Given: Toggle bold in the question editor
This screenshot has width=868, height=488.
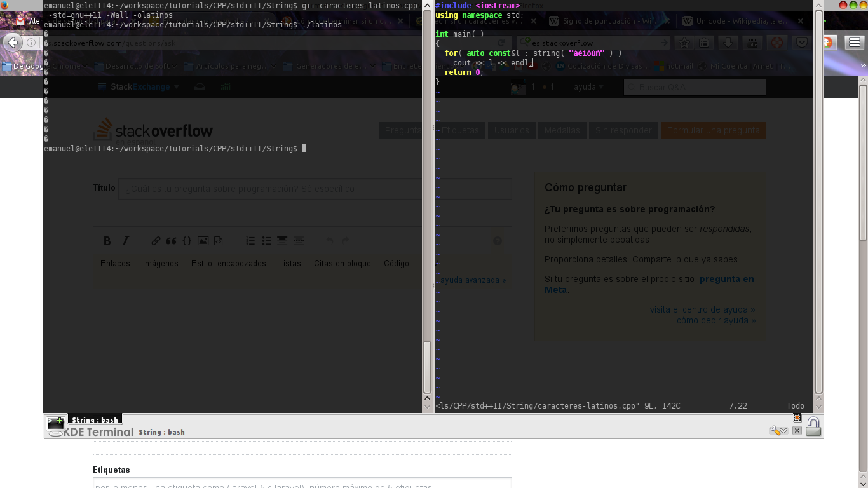Looking at the screenshot, I should pyautogui.click(x=107, y=241).
